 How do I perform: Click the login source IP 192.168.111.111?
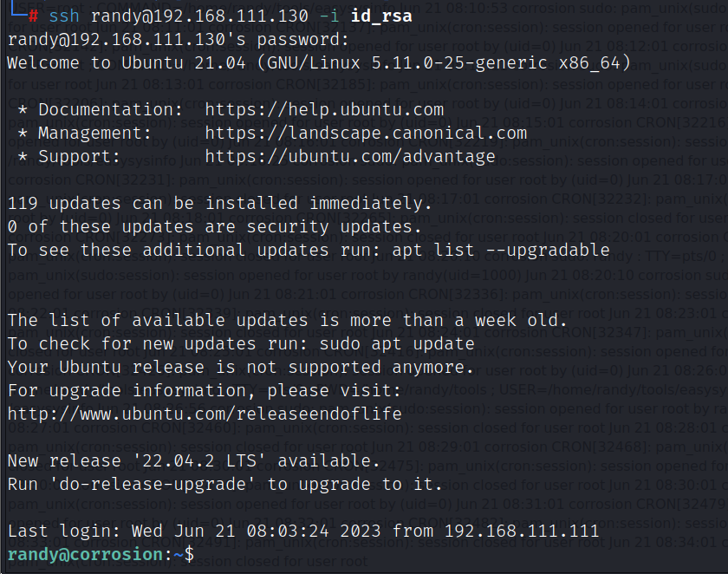click(522, 531)
